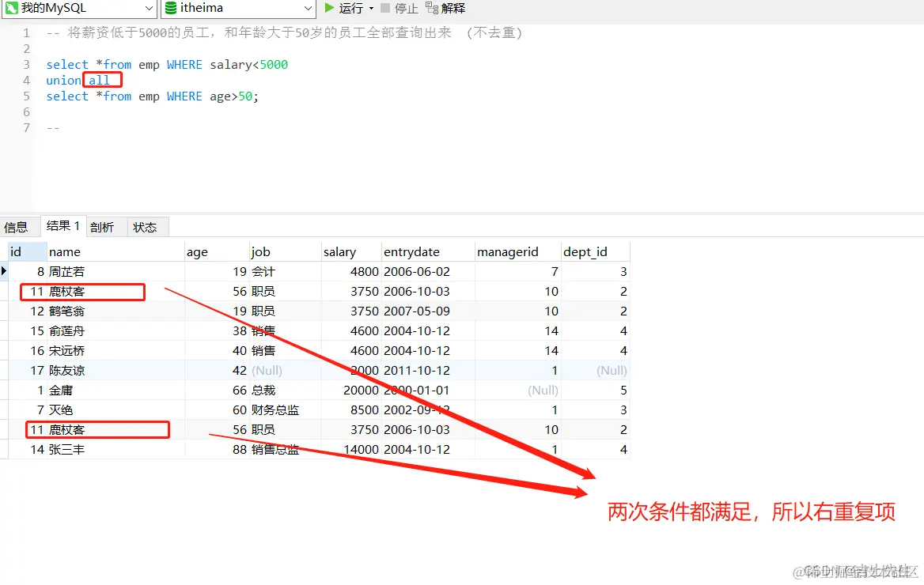Click the age column header
This screenshot has height=585, width=924.
pyautogui.click(x=217, y=251)
